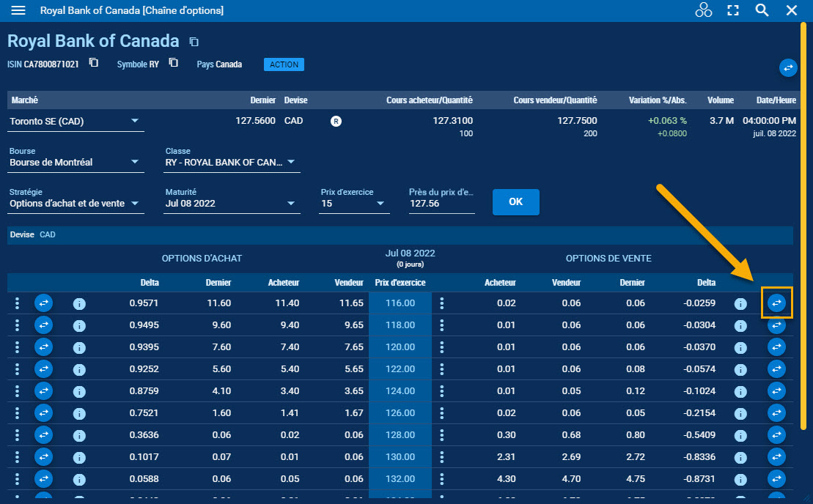Expand the Toronto SE (CAD) market dropdown
Viewport: 813px width, 504px height.
tap(135, 121)
